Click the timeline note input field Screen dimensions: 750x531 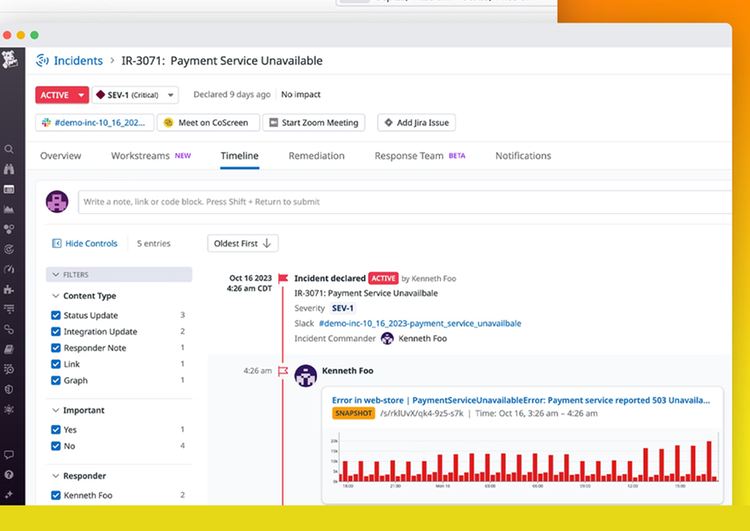pos(405,202)
